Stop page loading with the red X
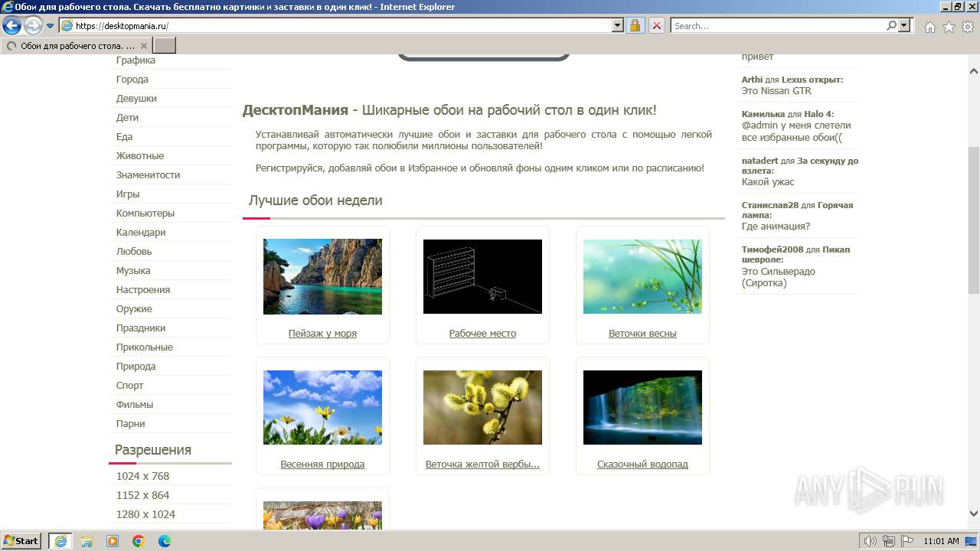Screen dimensions: 980x551 pos(657,25)
